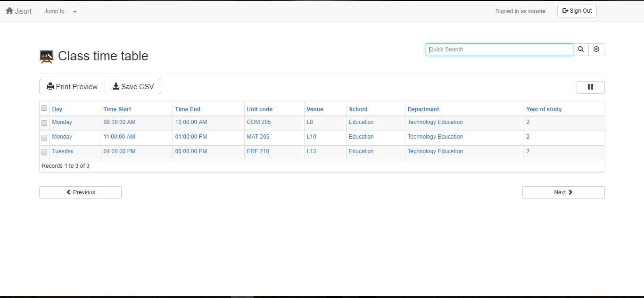This screenshot has height=298, width=644.
Task: Click the magnifier search button
Action: [581, 50]
